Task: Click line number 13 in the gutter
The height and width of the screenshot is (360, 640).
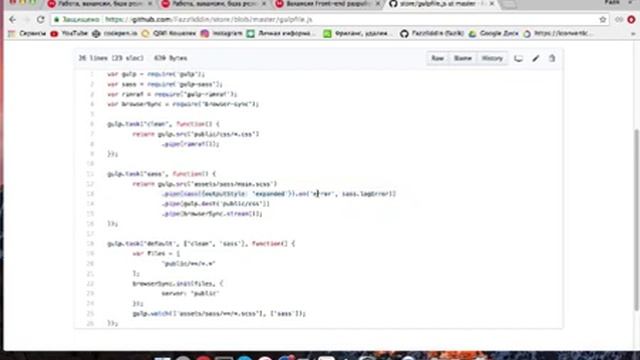Action: pos(90,194)
